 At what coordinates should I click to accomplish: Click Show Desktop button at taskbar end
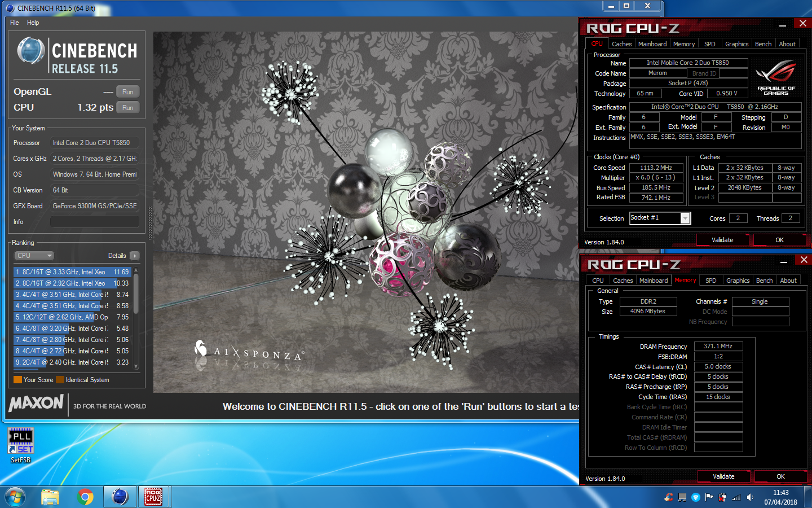[x=808, y=497]
